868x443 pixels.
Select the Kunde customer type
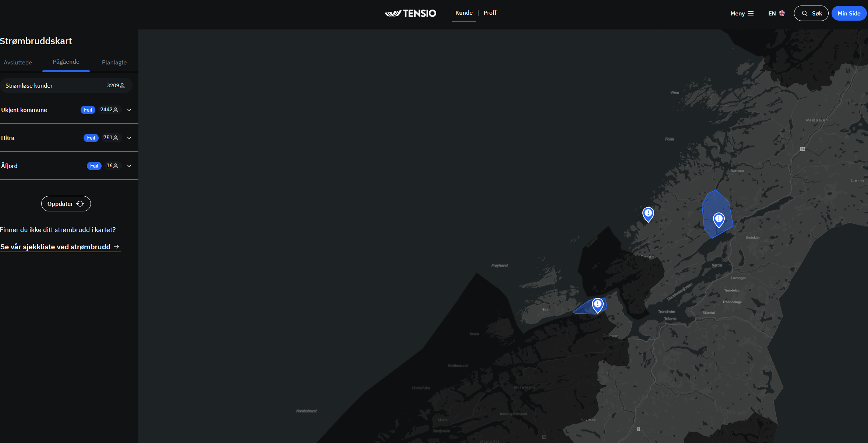pyautogui.click(x=464, y=13)
